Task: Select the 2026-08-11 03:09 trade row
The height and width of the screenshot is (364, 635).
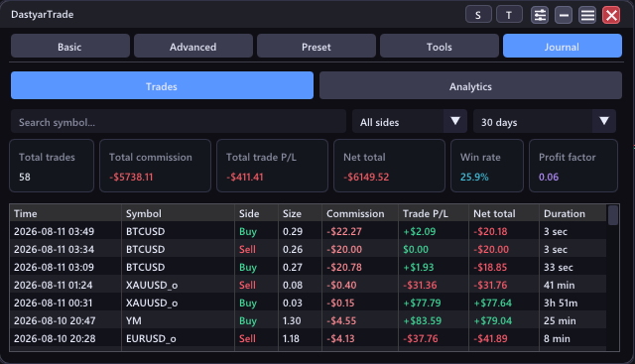Action: pos(309,267)
